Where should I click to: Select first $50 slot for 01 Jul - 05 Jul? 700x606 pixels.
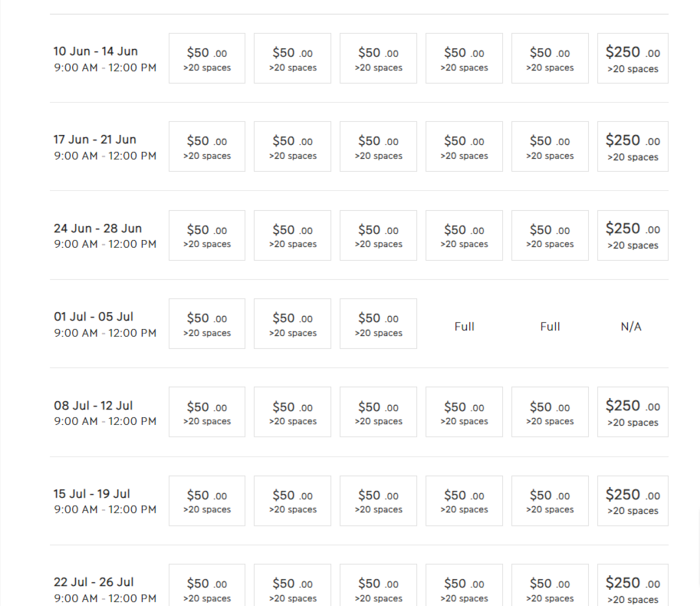[207, 324]
